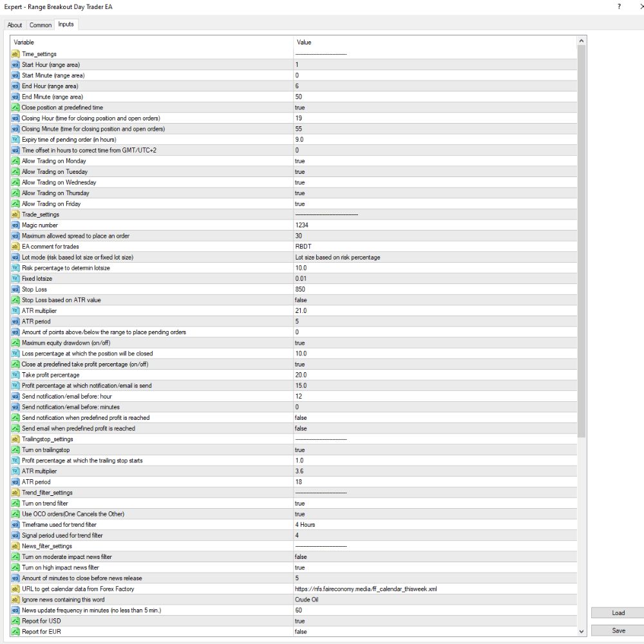The width and height of the screenshot is (644, 644).
Task: Select the icon next to Take profit percentage
Action: coord(15,375)
